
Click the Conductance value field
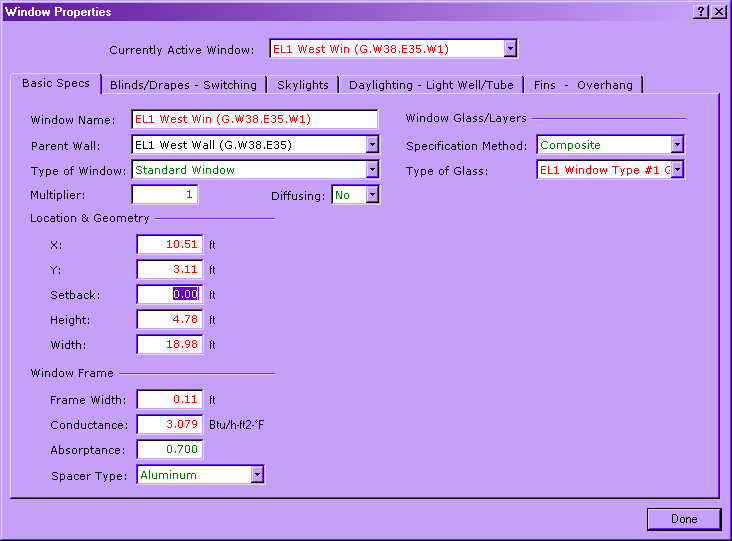click(x=169, y=425)
